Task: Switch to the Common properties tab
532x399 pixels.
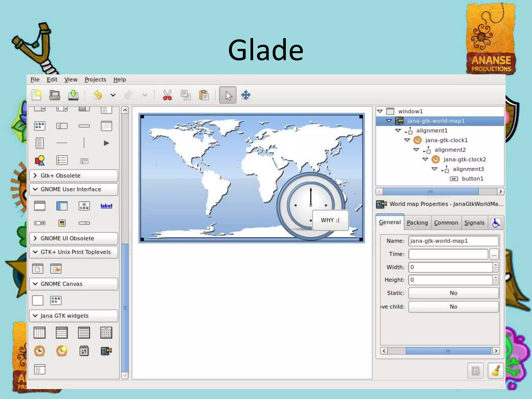Action: click(446, 223)
